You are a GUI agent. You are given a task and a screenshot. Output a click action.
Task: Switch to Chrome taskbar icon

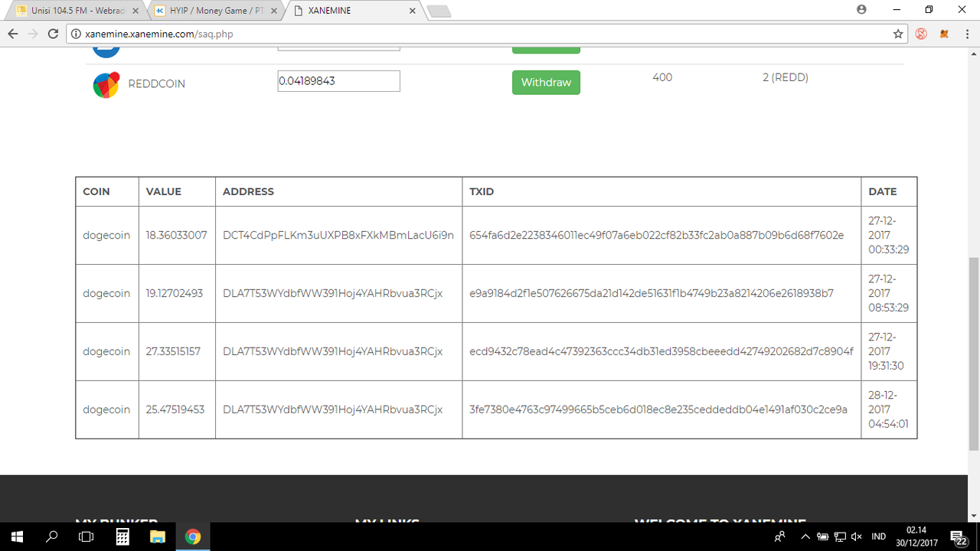[x=193, y=536]
